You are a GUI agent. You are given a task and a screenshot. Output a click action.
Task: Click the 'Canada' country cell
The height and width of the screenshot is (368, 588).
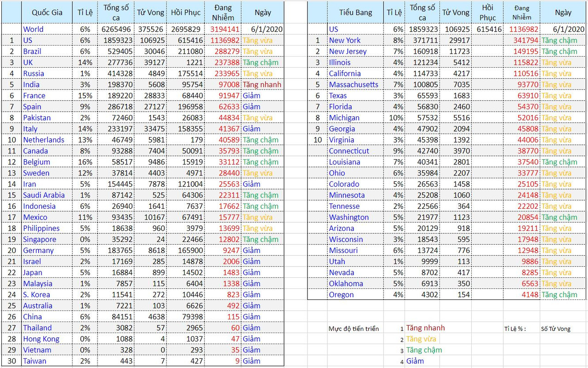pyautogui.click(x=47, y=151)
